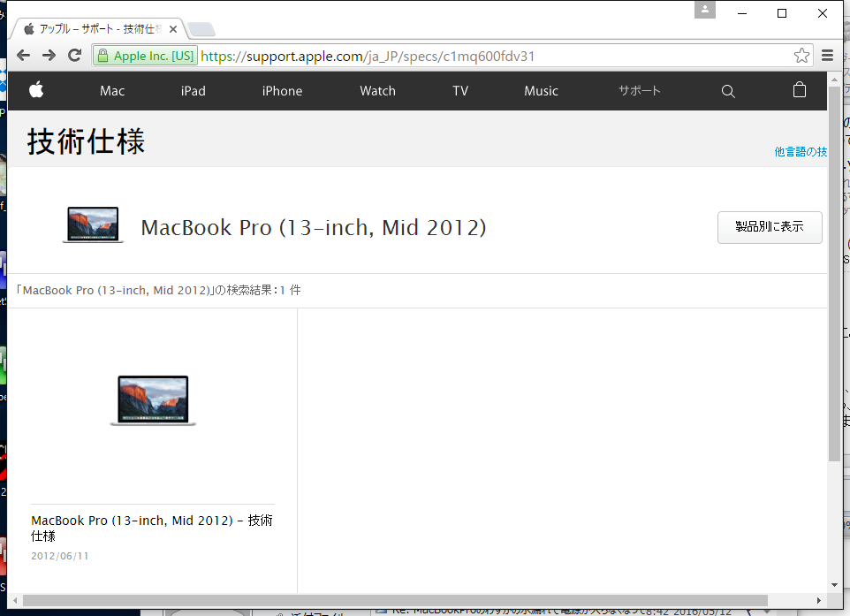The width and height of the screenshot is (850, 616).
Task: Open a new browser tab
Action: (x=201, y=30)
